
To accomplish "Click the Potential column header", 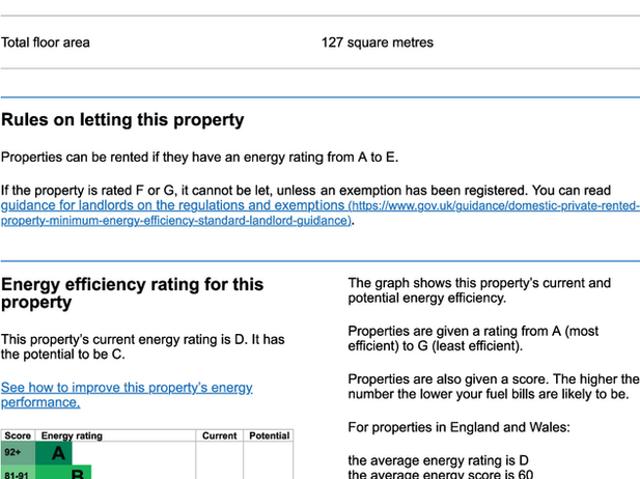I will [x=269, y=436].
